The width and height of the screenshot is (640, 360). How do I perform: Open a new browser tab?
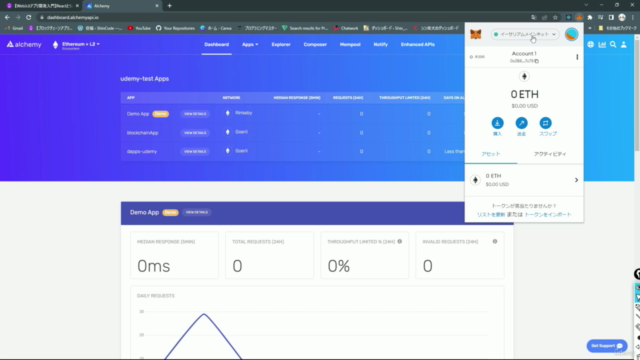[169, 6]
